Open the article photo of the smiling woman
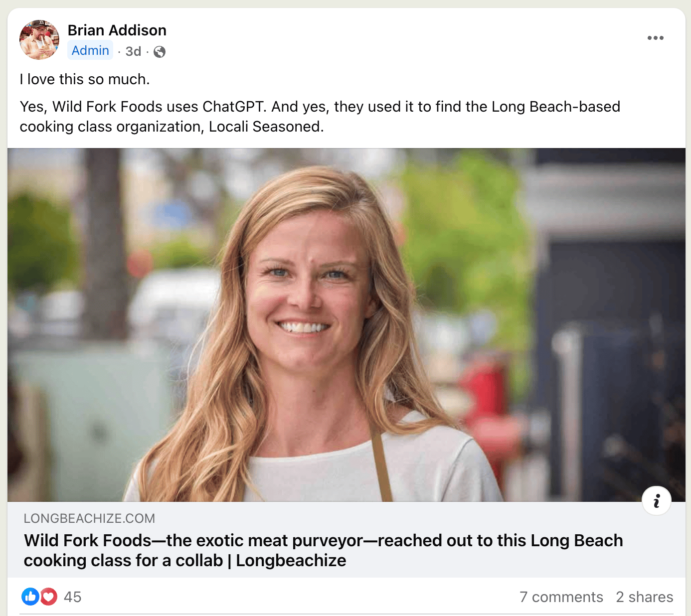This screenshot has height=616, width=691. tap(346, 324)
